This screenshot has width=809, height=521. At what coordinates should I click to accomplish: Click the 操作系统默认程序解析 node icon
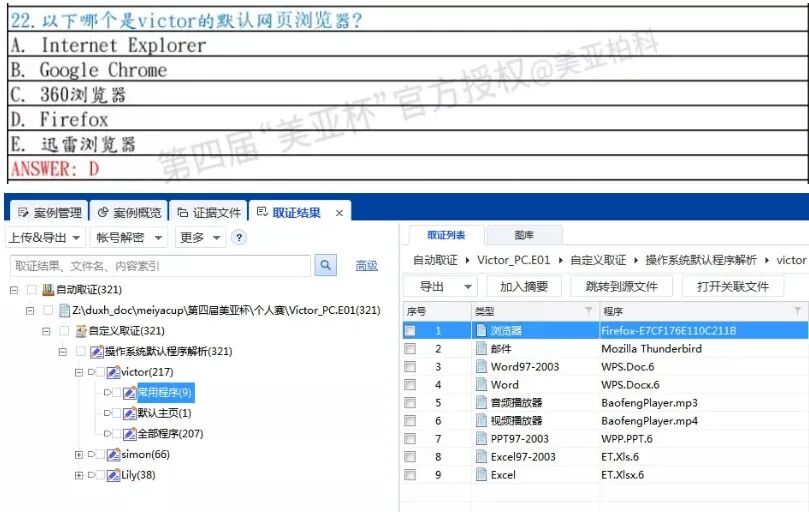(97, 351)
